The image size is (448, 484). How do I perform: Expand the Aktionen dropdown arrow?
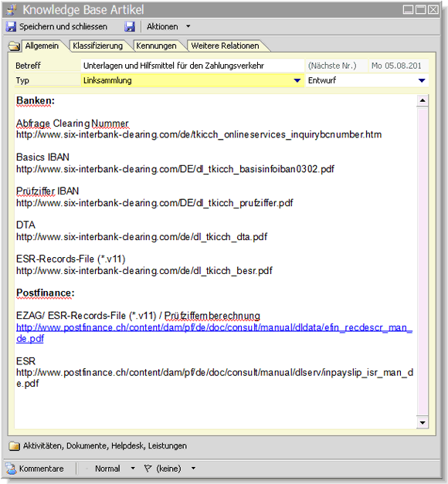point(188,26)
